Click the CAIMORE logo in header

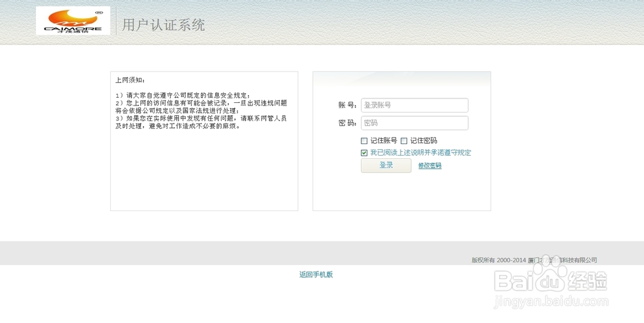[x=73, y=21]
